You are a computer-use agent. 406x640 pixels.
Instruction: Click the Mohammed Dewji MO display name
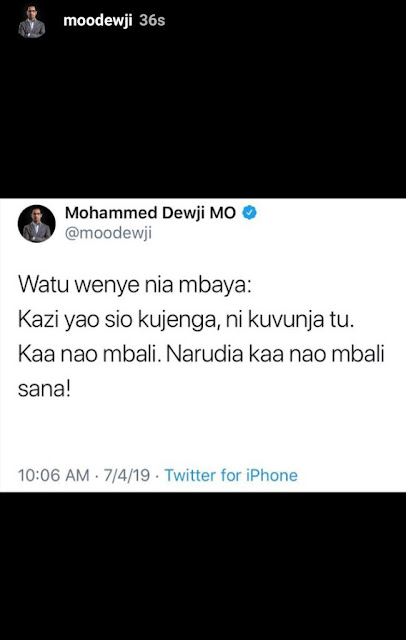150,213
